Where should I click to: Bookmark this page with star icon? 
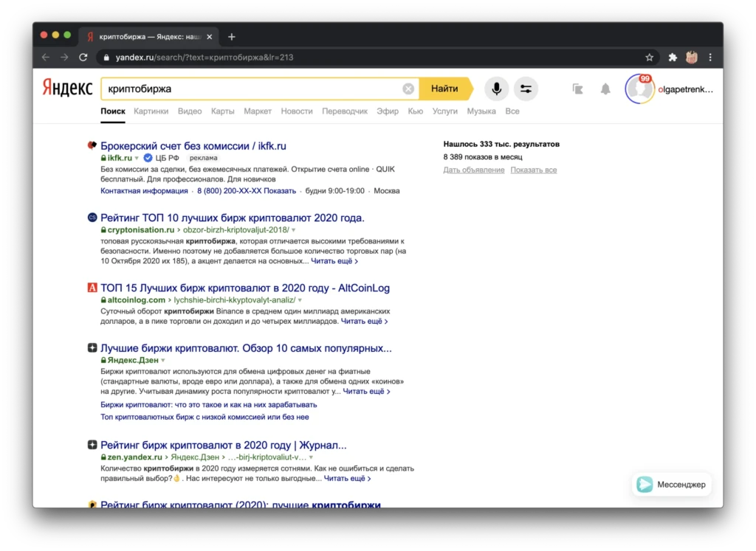(x=649, y=58)
